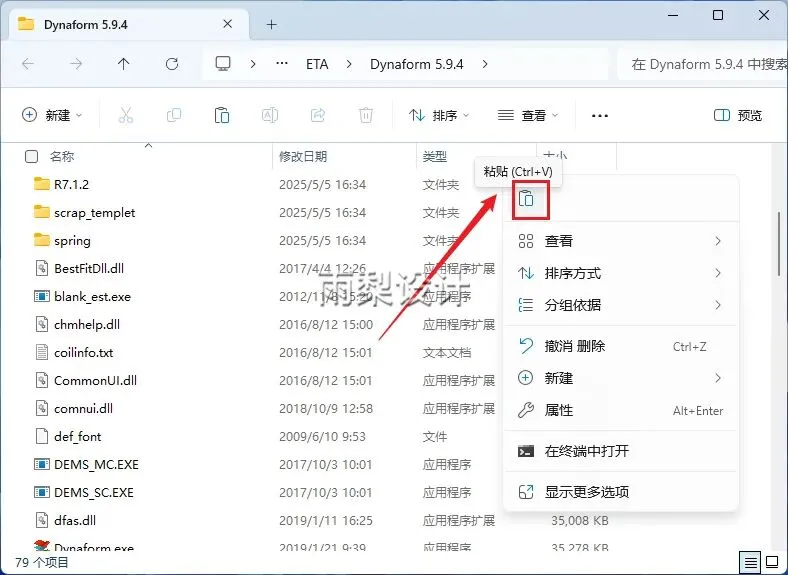The width and height of the screenshot is (788, 575).
Task: Open the 新建 dropdown in toolbar
Action: click(x=52, y=116)
